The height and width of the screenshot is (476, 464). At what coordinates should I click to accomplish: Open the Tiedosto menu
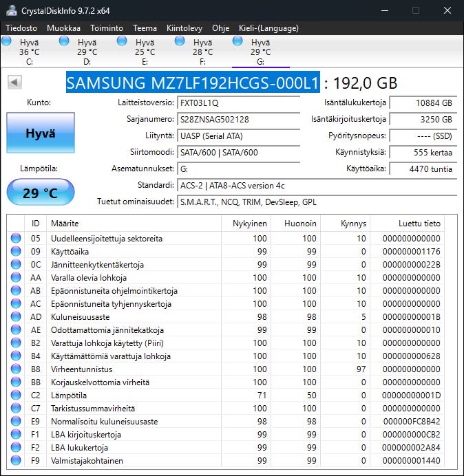point(22,28)
